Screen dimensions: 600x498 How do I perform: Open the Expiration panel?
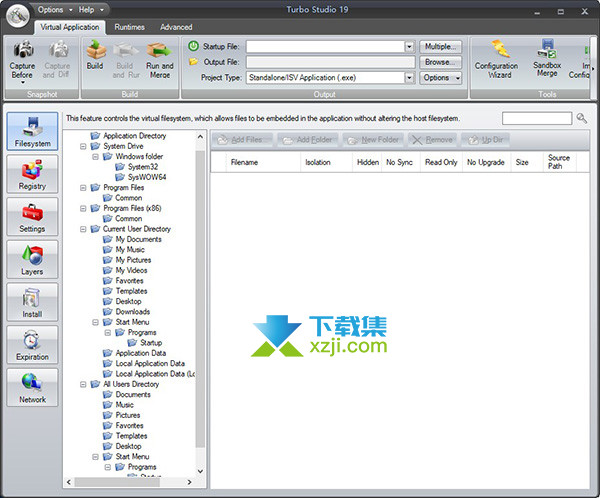tap(33, 345)
